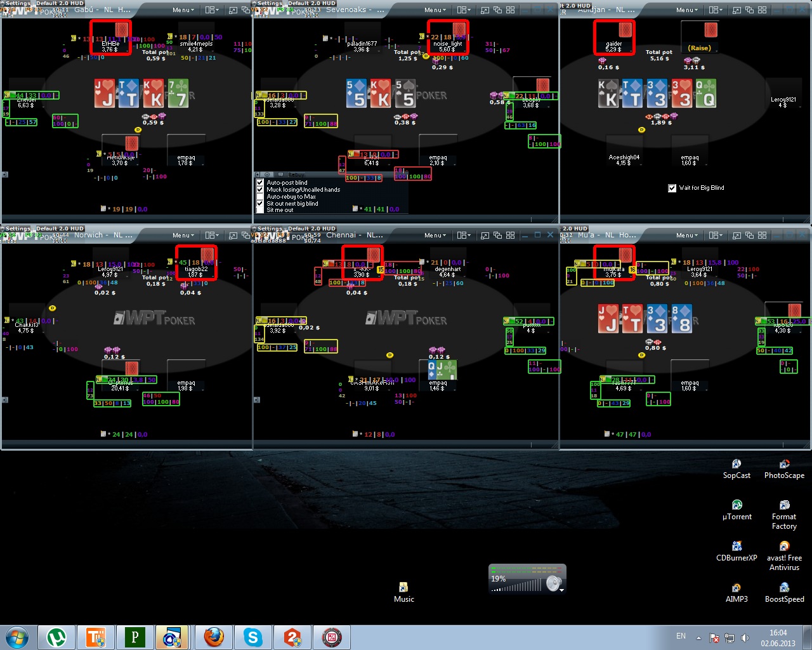Toggle Muck losing/Uncalled hands checkbox
812x650 pixels.
pyautogui.click(x=259, y=189)
